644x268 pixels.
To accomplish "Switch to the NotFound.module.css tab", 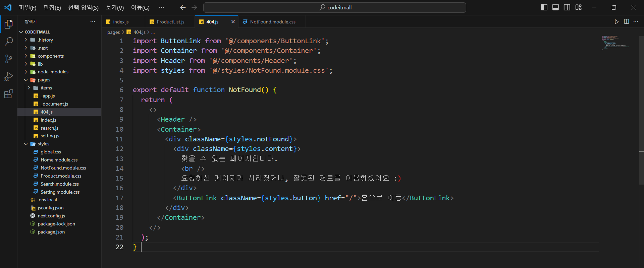I will coord(272,22).
